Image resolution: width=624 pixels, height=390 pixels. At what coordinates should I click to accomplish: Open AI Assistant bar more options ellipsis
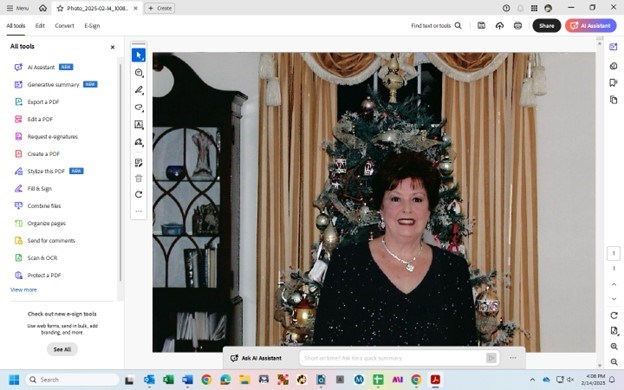point(513,358)
